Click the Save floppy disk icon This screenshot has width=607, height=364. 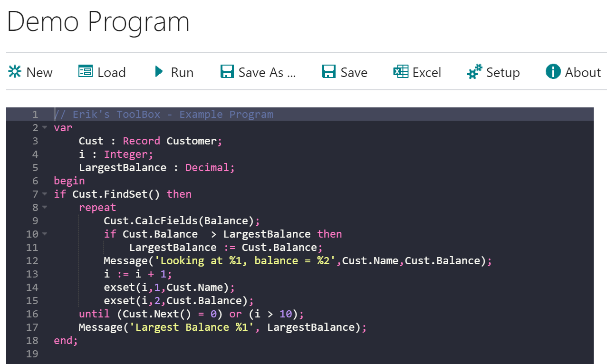329,72
